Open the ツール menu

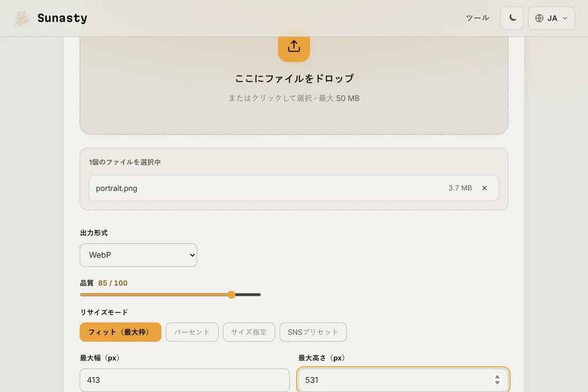tap(477, 18)
